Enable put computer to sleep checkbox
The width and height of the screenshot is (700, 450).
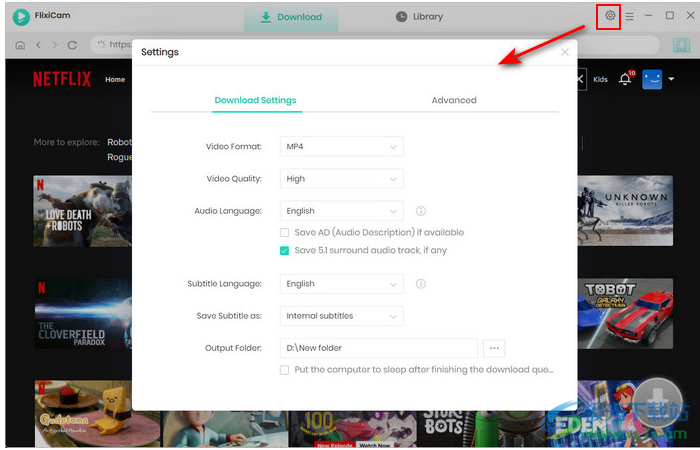tap(284, 370)
